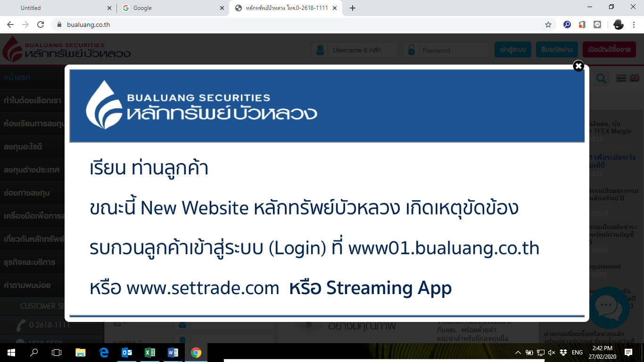Click the user icon beside Username field
Image resolution: width=644 pixels, height=362 pixels.
click(x=320, y=50)
